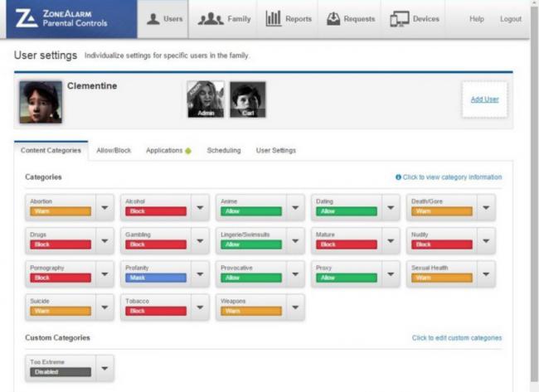Click the Reports bar chart icon
This screenshot has width=539, height=392.
click(274, 18)
